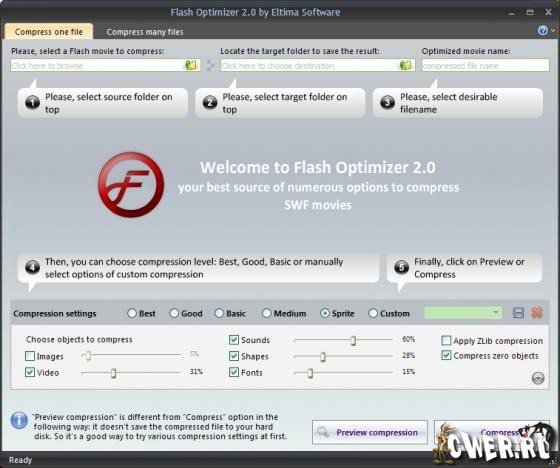Click the Flash movie source input field

[105, 65]
